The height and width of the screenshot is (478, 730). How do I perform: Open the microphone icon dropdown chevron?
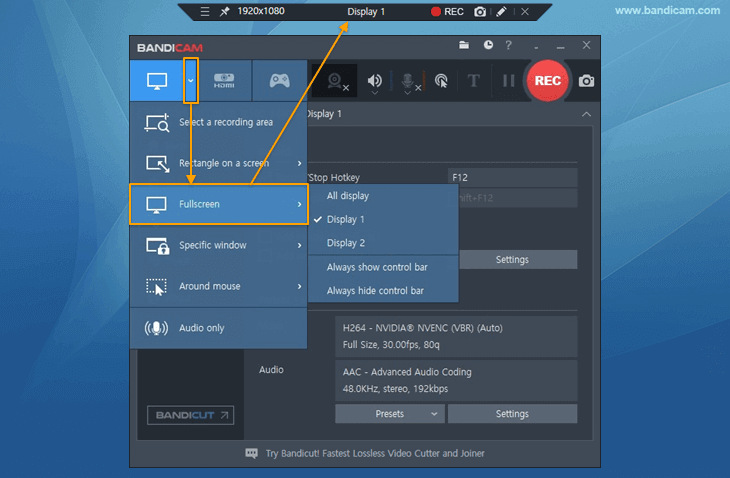pyautogui.click(x=407, y=93)
